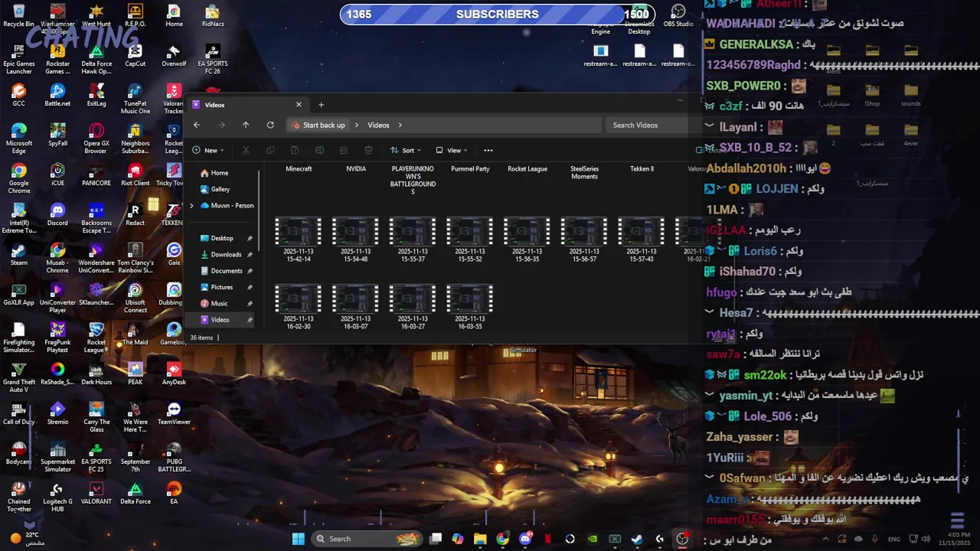
Task: Open Ubisoft Connect desktop shortcut
Action: [136, 298]
